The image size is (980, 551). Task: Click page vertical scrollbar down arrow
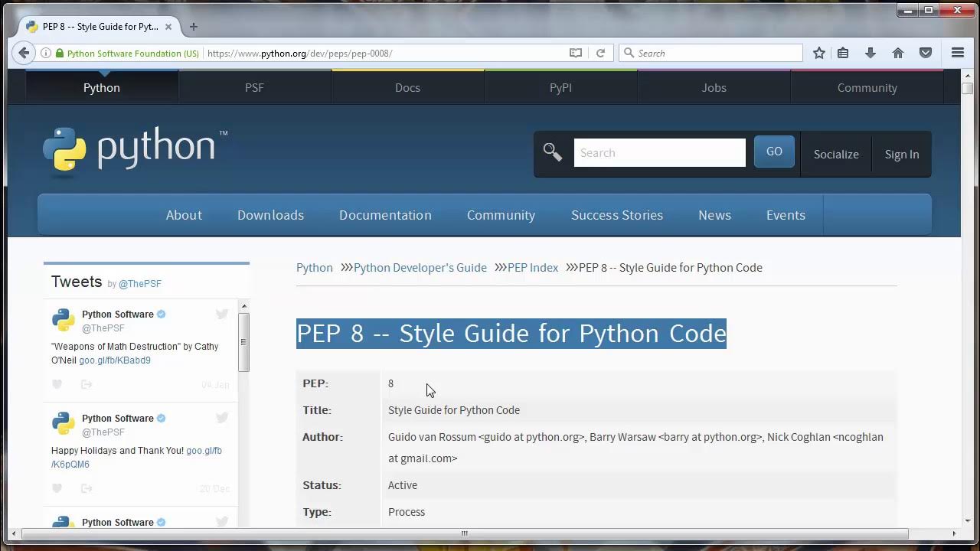pos(967,520)
